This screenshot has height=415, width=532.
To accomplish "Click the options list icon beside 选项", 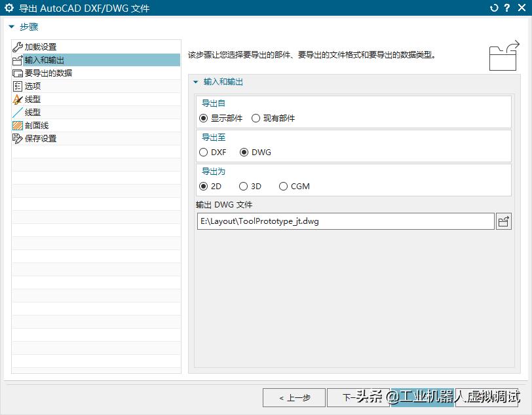I will [16, 86].
